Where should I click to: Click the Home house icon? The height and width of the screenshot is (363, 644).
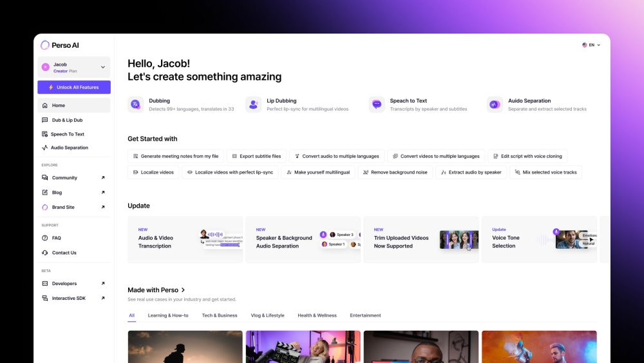point(45,105)
